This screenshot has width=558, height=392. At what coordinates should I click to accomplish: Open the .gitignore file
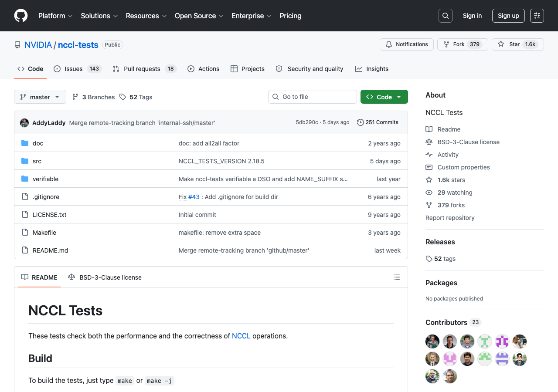tap(46, 197)
